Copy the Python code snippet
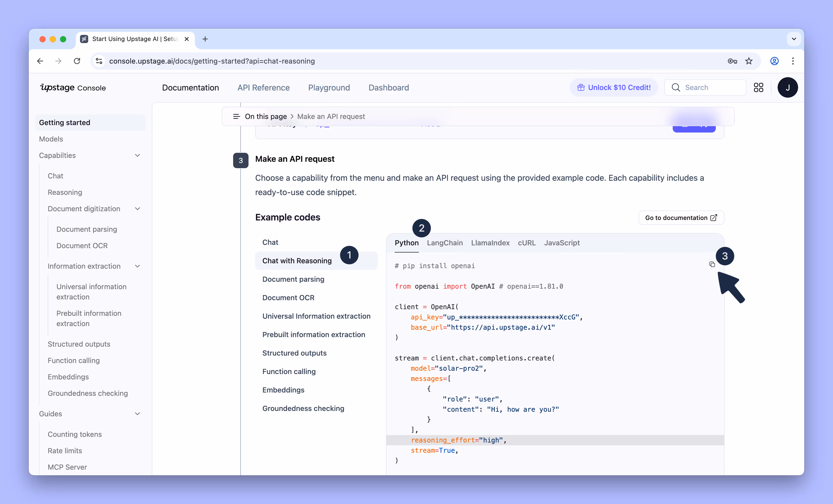833x504 pixels. click(712, 264)
